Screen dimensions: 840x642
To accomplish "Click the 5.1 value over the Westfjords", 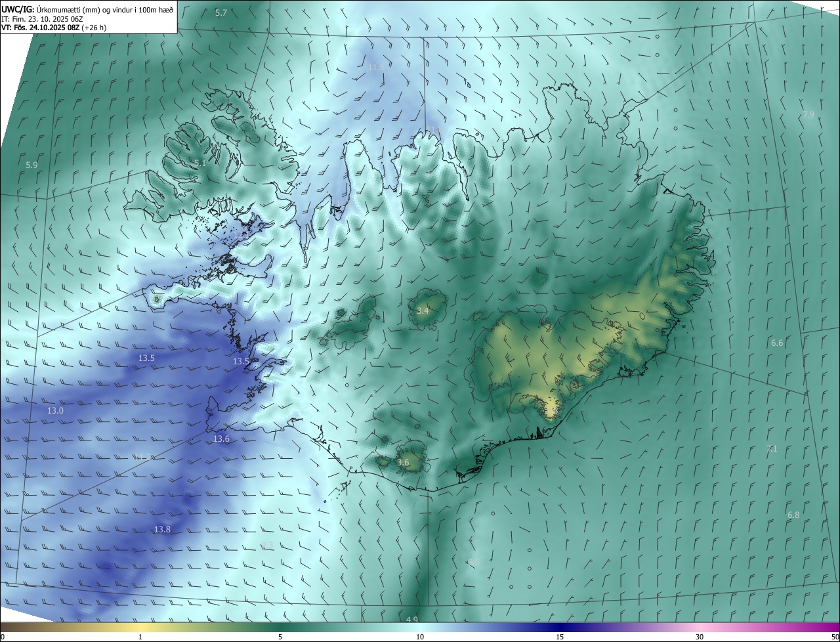I will pyautogui.click(x=200, y=163).
